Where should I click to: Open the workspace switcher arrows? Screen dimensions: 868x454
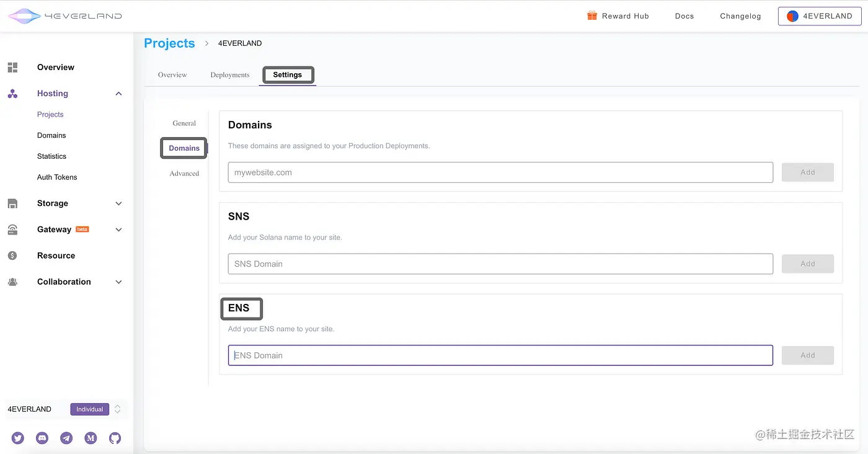(x=117, y=409)
